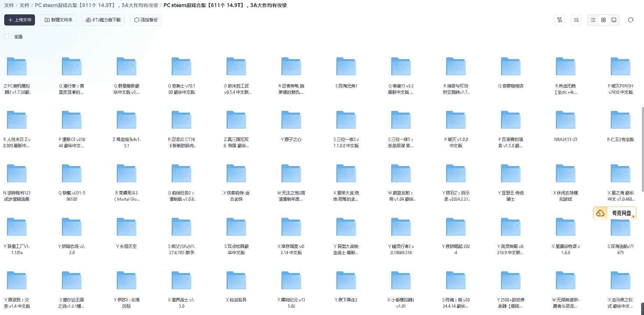Image resolution: width=644 pixels, height=315 pixels.
Task: Select folder name X 休闲农场模拟游戏
Action: (x=566, y=196)
